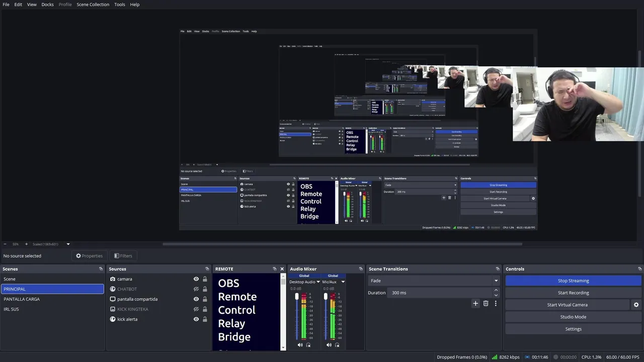Click the preview horizontal scrollbar
This screenshot has height=362, width=644.
point(342,244)
